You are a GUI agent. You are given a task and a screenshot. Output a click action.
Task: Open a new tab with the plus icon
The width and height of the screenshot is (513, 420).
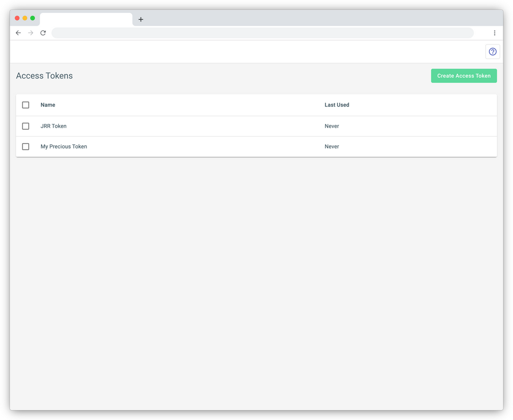(x=141, y=19)
